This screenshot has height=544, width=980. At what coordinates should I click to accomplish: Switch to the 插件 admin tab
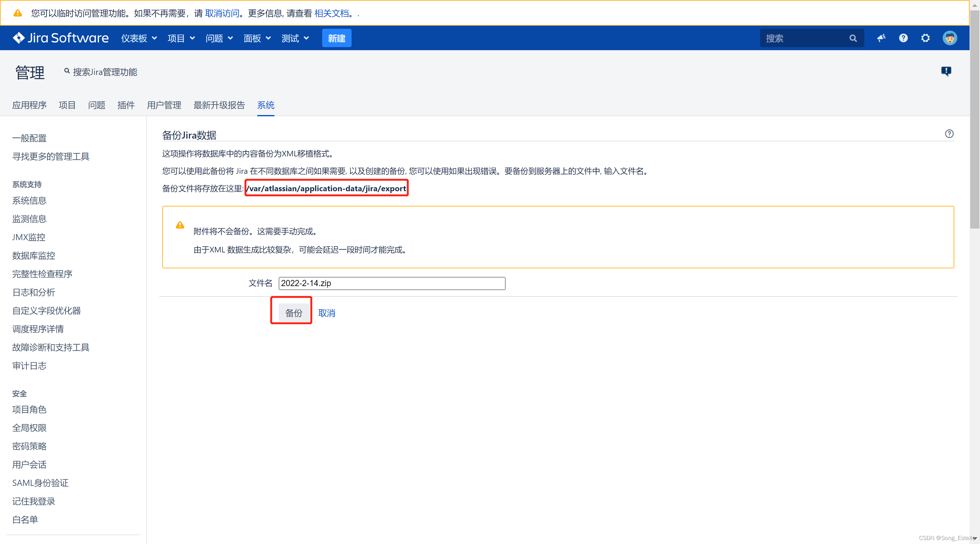pos(126,105)
